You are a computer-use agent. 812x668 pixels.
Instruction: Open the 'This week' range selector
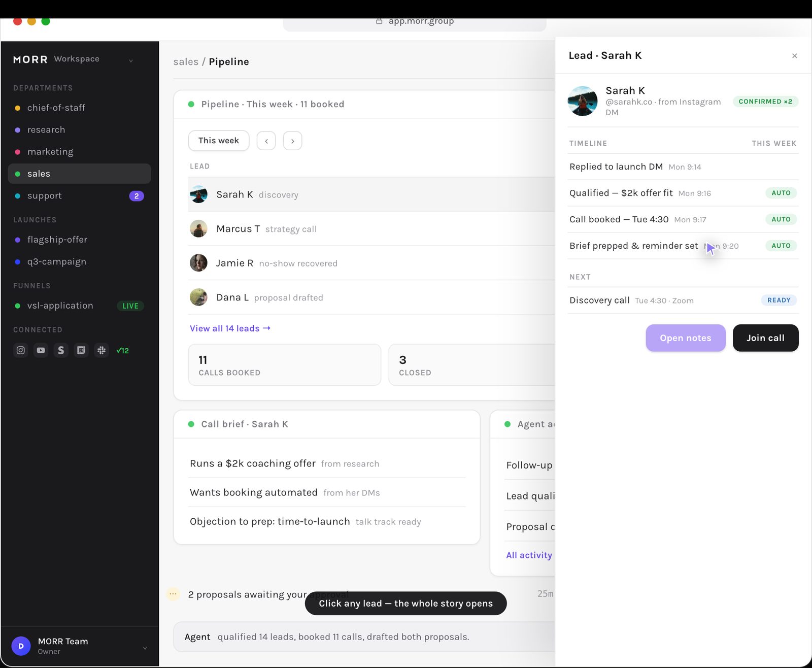click(x=219, y=141)
